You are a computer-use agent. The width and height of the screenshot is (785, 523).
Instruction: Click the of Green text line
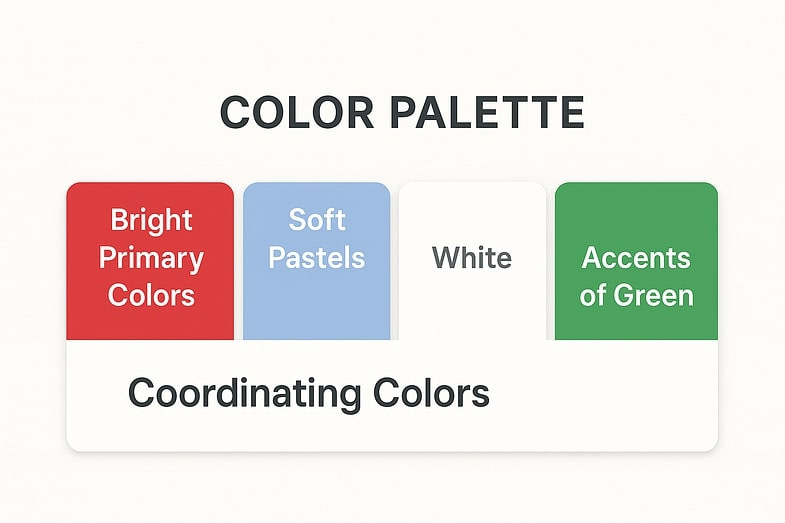pos(636,295)
